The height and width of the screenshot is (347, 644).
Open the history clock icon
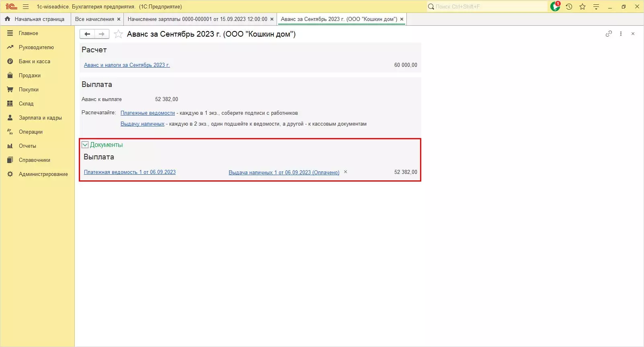coord(569,6)
